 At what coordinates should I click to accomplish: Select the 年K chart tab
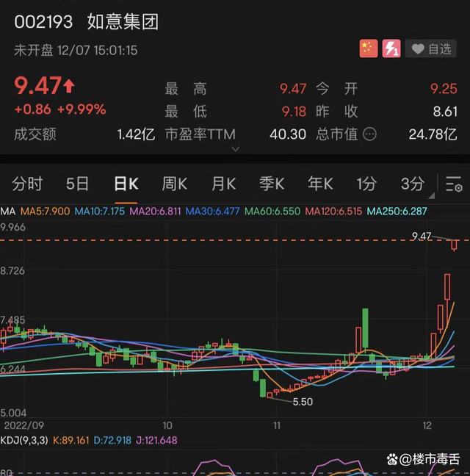pos(320,184)
